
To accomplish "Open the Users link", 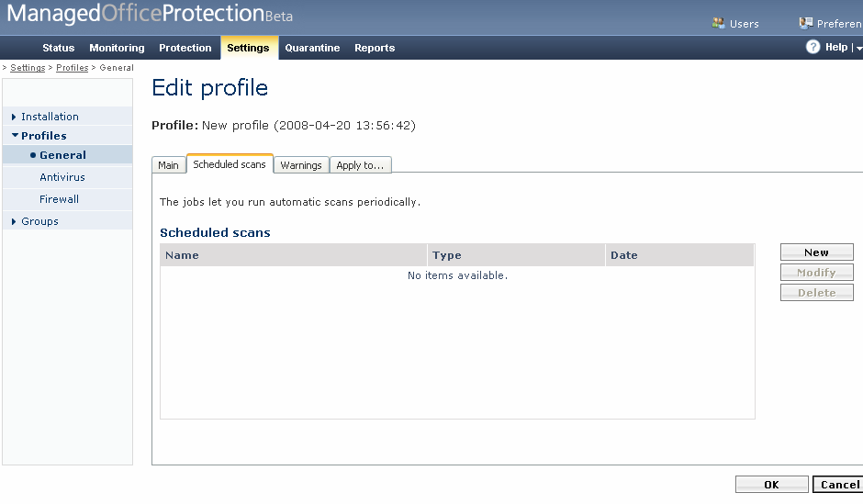I will click(745, 24).
